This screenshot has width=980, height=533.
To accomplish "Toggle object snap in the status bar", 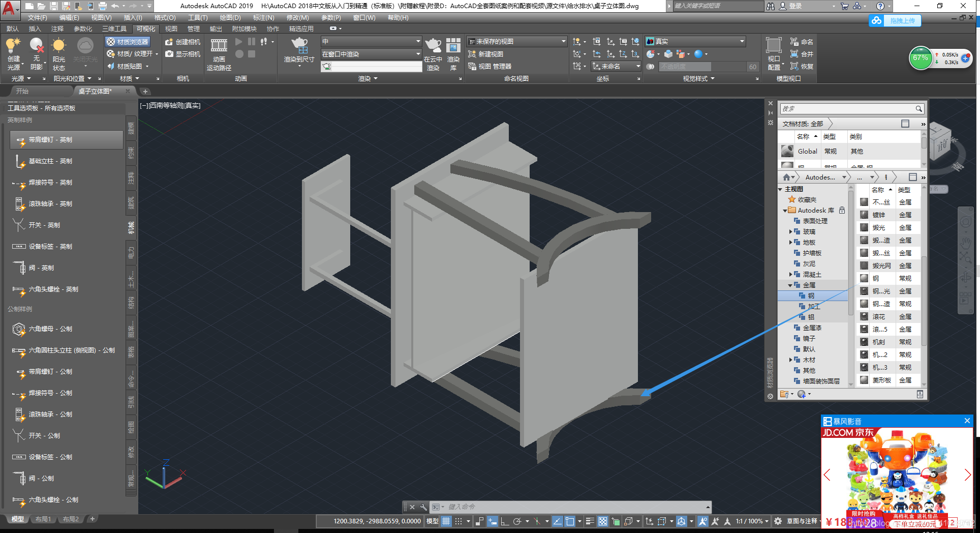I will tap(570, 521).
